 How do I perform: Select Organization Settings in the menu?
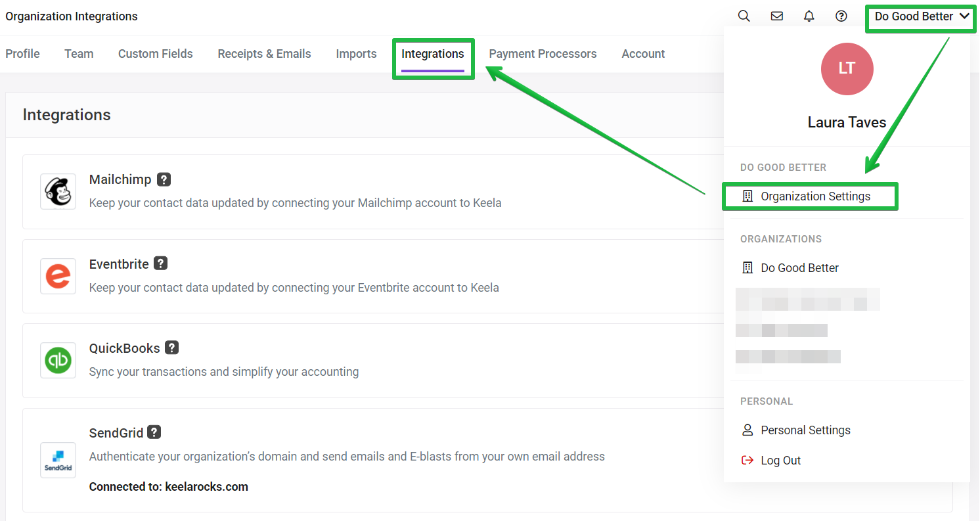pyautogui.click(x=810, y=196)
